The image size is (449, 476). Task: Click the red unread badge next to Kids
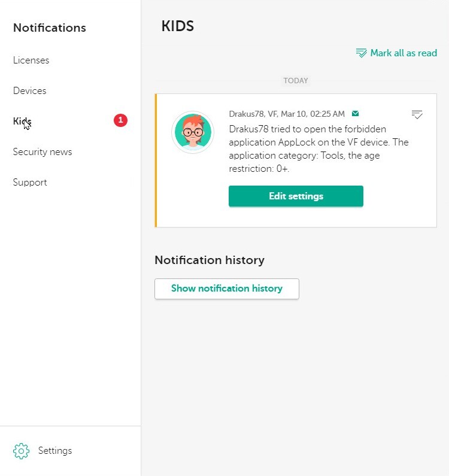[x=120, y=120]
